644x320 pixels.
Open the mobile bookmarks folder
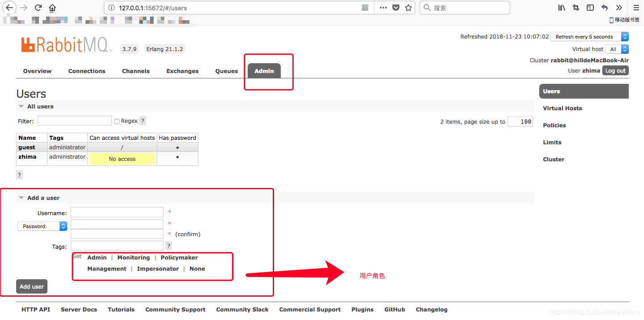pyautogui.click(x=624, y=20)
